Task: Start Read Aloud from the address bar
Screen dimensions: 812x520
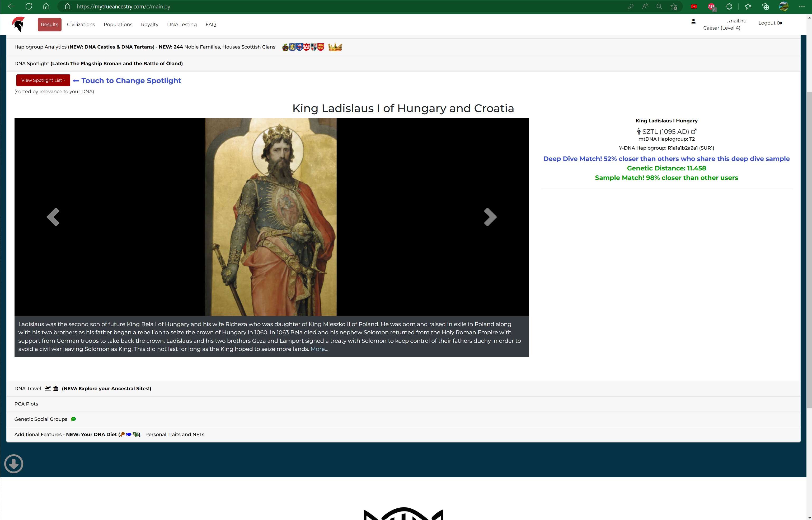Action: click(x=645, y=6)
